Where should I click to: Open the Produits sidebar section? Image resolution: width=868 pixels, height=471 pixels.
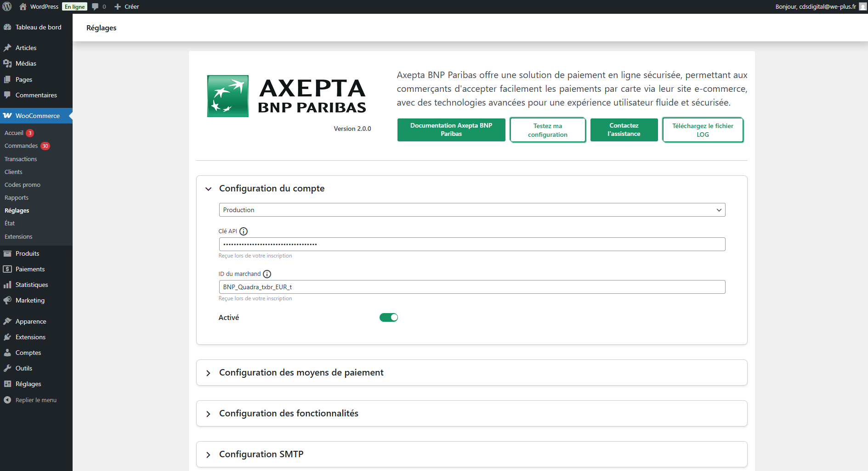(x=27, y=253)
